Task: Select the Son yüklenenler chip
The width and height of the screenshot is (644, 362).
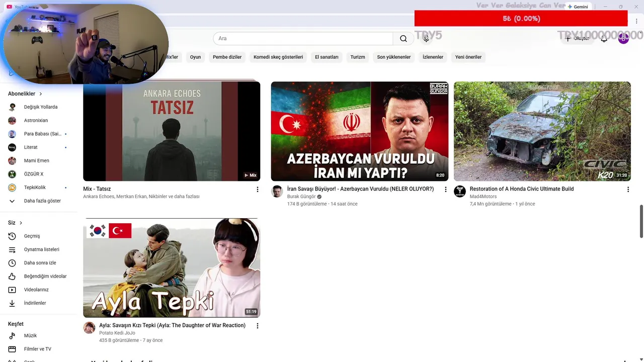Action: point(394,57)
